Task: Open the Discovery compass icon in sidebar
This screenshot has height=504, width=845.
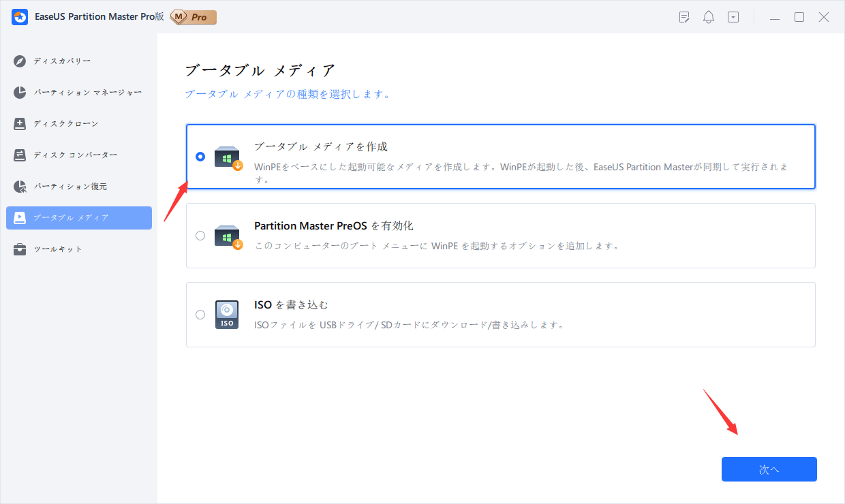Action: tap(20, 61)
